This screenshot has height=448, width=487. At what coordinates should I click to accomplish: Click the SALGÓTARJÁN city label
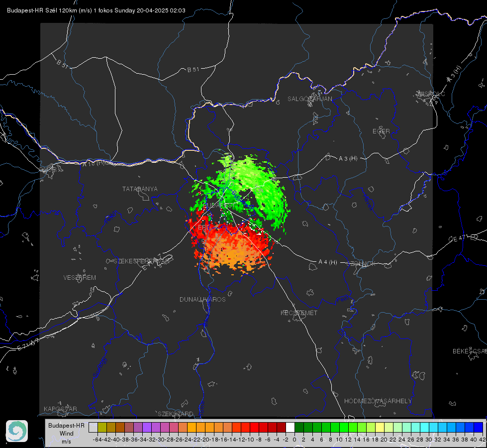[309, 99]
